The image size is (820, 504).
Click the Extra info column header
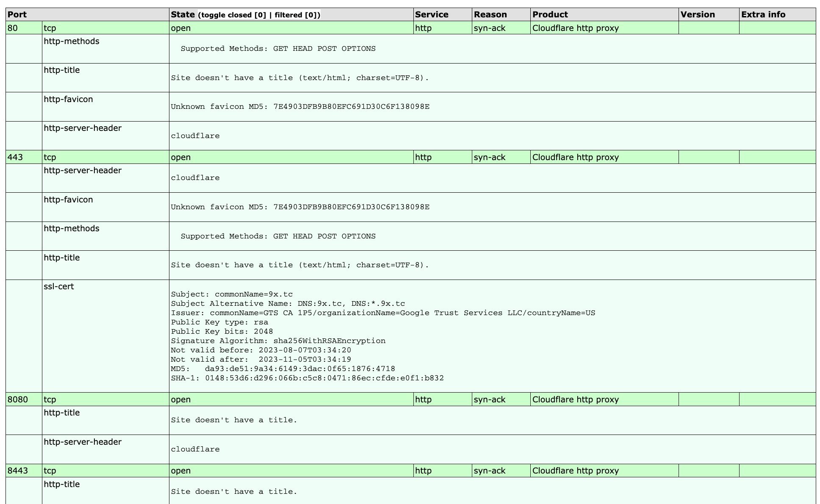[763, 14]
